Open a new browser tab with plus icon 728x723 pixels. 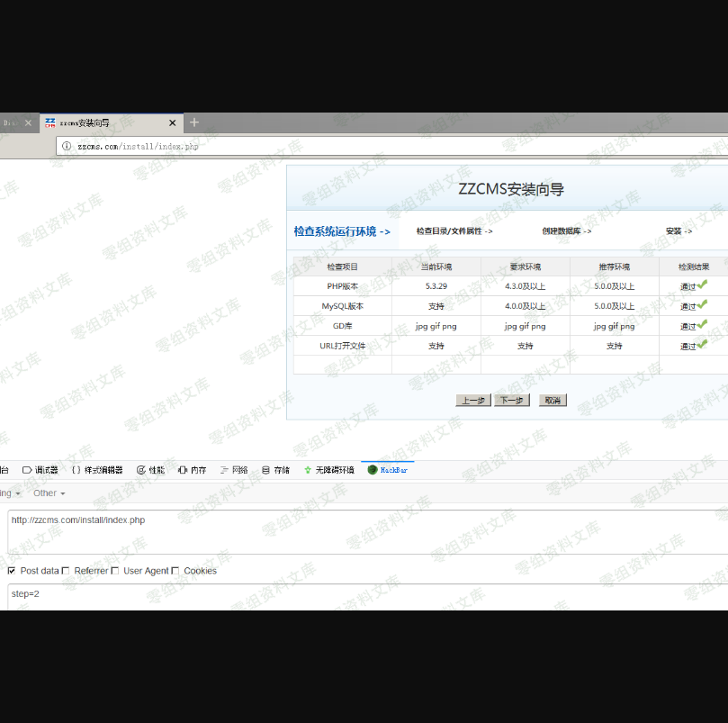pyautogui.click(x=194, y=122)
